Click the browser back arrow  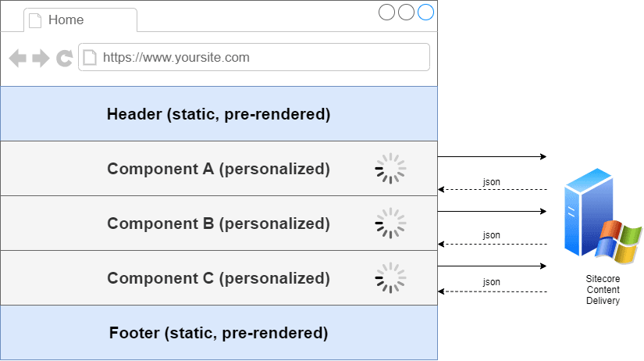(x=17, y=58)
